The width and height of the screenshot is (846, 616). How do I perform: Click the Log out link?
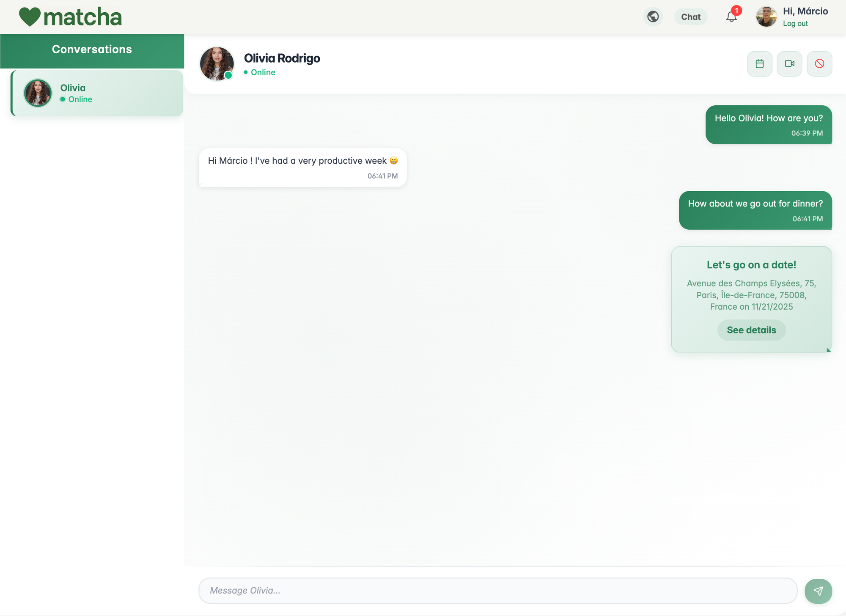click(795, 24)
